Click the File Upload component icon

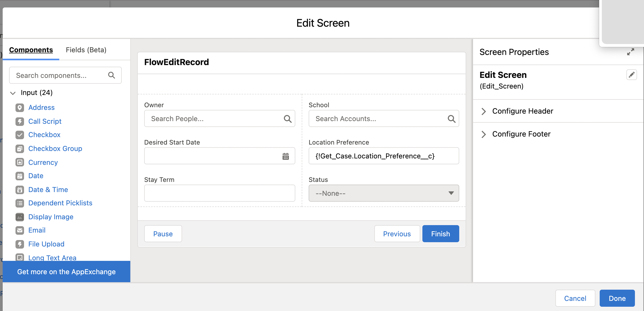pyautogui.click(x=20, y=244)
